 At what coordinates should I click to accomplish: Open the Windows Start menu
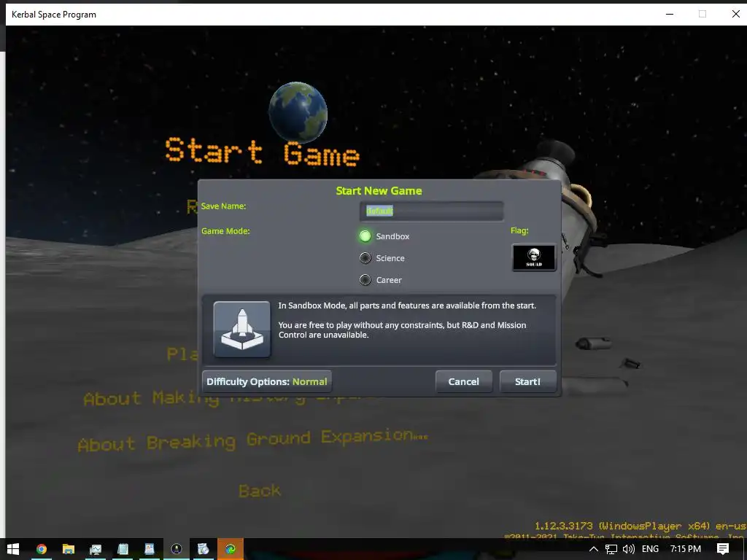coord(13,549)
